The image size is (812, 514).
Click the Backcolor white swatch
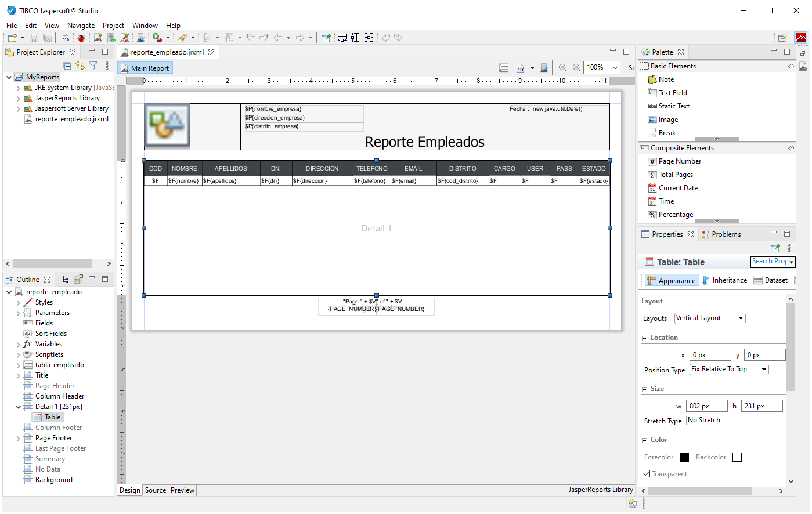click(x=737, y=457)
